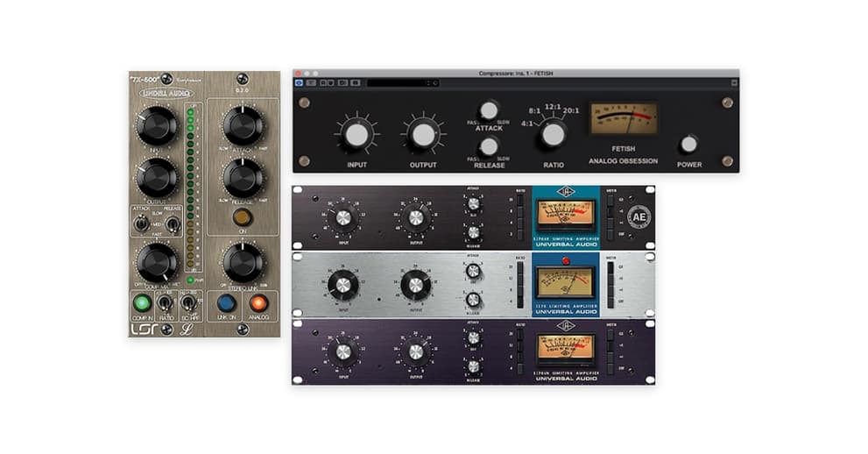Click the VU meter on silver 1176
Screen dimensions: 868x454
[x=565, y=282]
